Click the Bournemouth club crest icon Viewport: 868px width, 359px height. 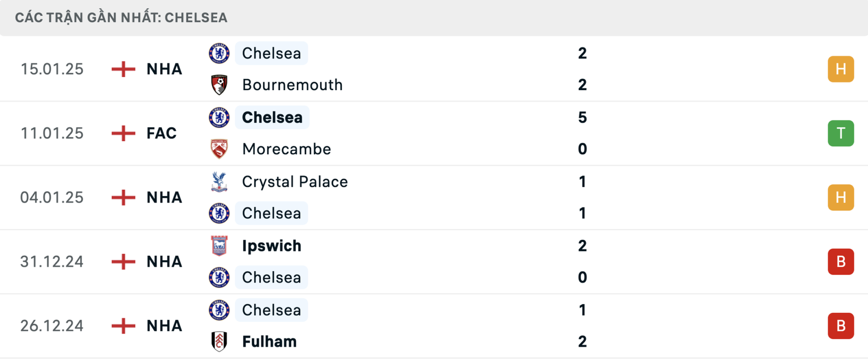pos(219,85)
